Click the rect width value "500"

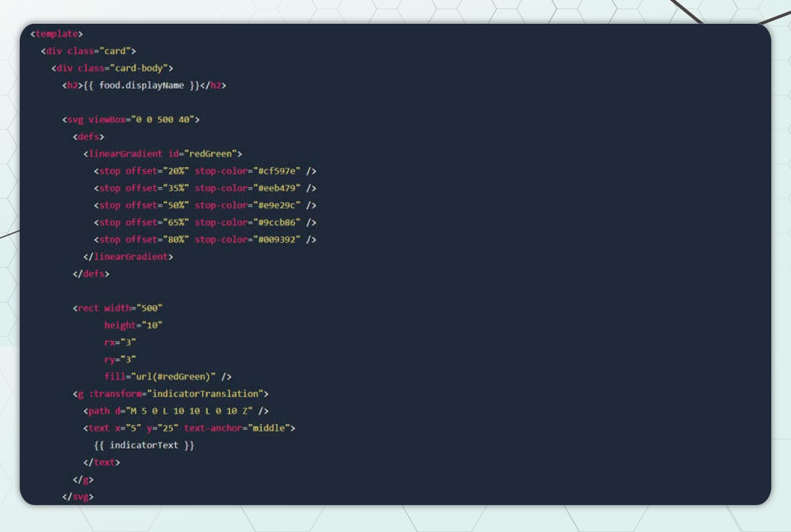149,308
